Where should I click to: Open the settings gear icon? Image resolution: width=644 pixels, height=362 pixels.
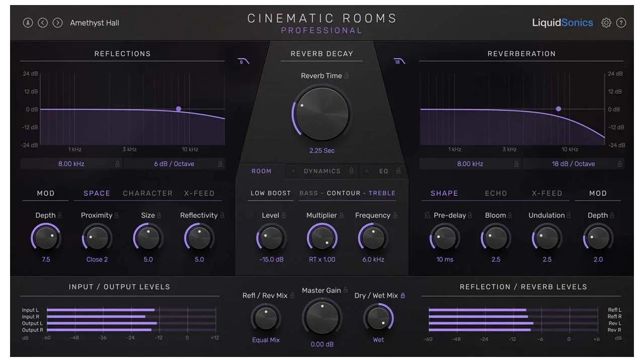[606, 23]
